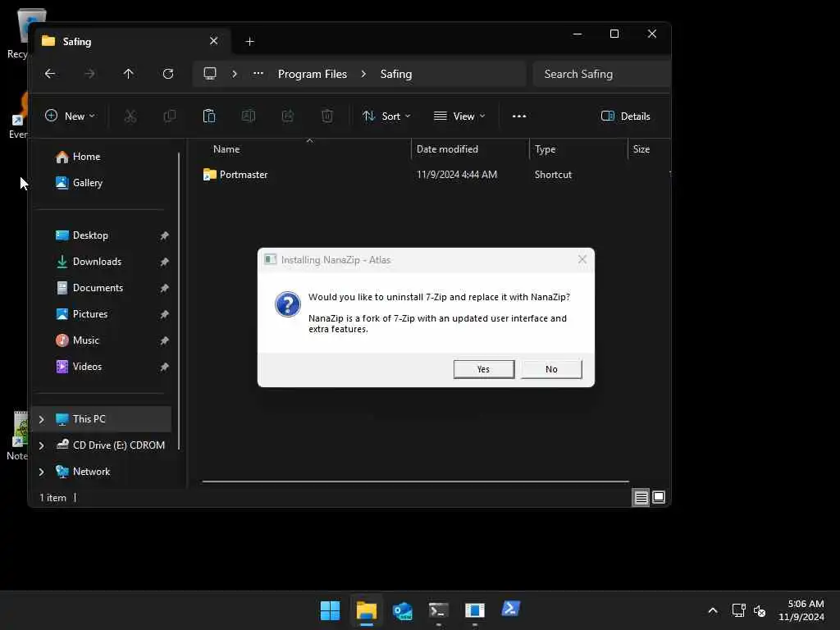The width and height of the screenshot is (840, 630).
Task: Select the Portmaster shortcut
Action: 235,175
